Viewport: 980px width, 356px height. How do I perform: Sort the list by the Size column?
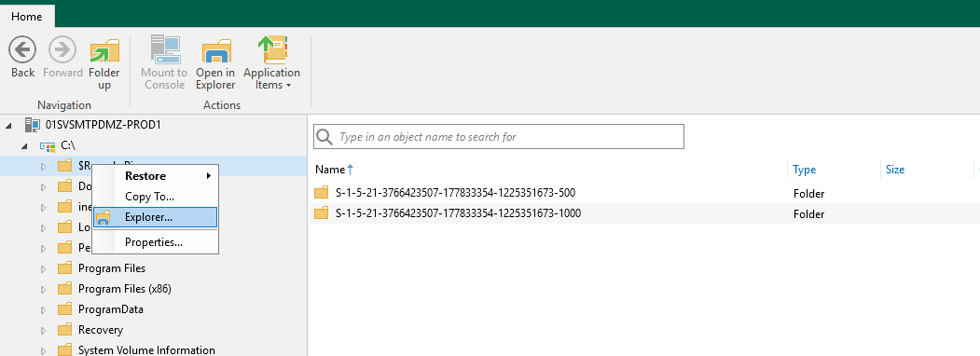click(895, 170)
